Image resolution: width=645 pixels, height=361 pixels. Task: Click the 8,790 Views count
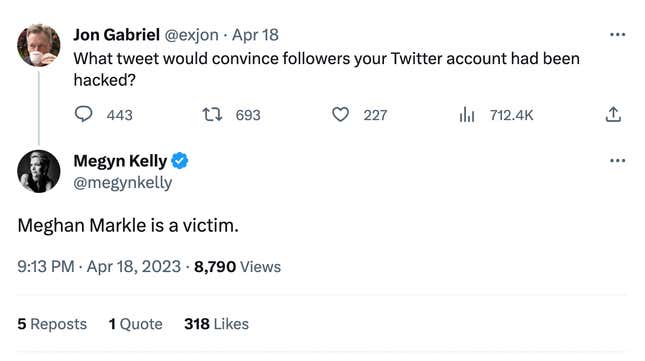237,267
